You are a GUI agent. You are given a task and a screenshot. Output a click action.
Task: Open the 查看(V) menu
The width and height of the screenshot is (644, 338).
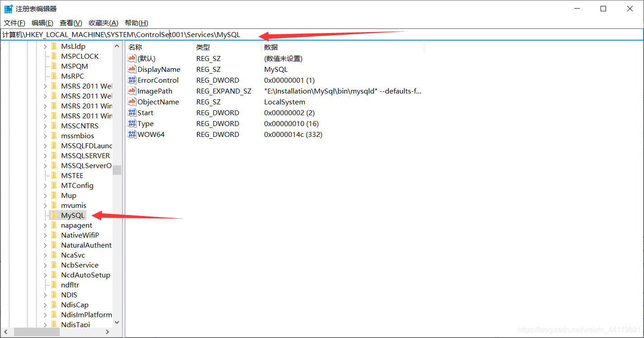[x=71, y=23]
